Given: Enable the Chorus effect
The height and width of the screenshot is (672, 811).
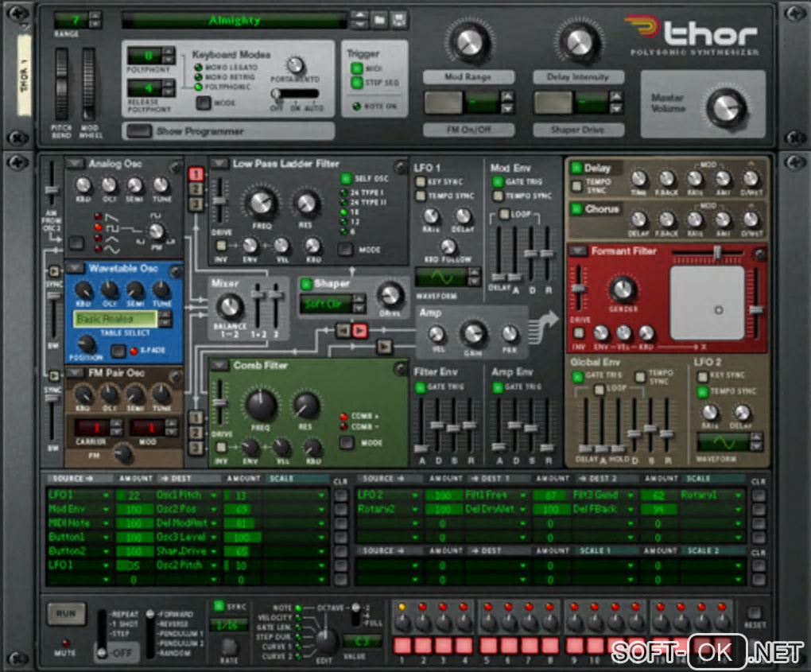Looking at the screenshot, I should pyautogui.click(x=576, y=209).
